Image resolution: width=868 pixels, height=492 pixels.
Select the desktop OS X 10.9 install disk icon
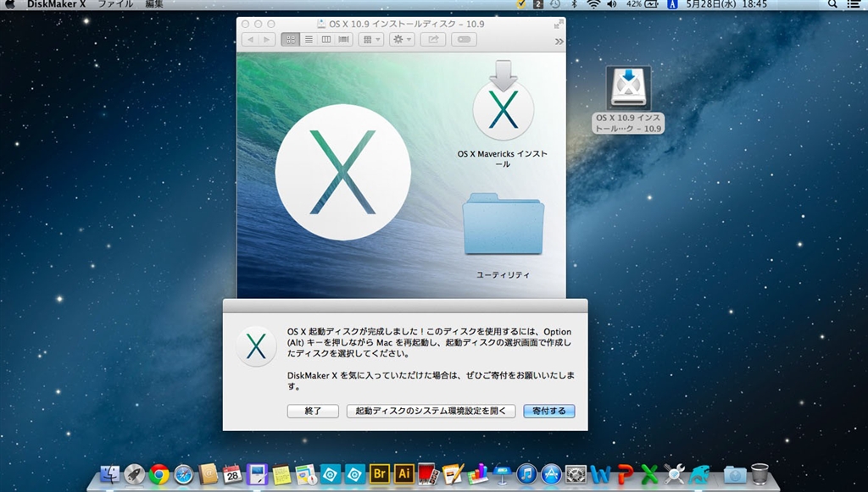(628, 86)
